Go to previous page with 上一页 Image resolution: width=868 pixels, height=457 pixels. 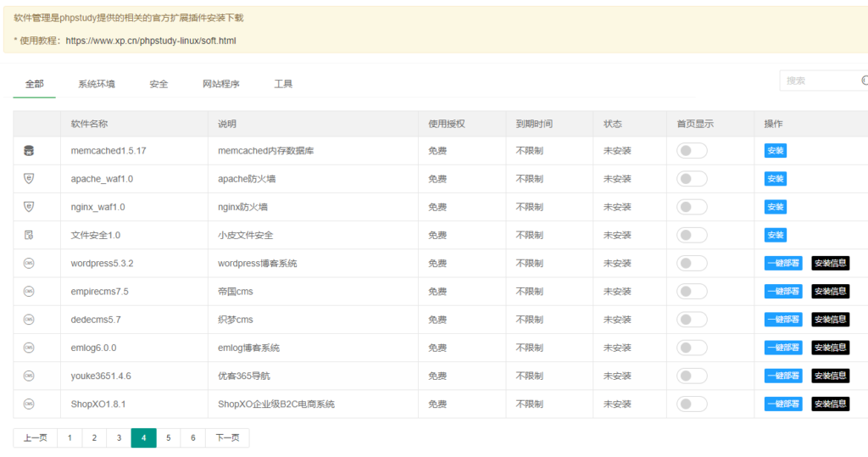point(36,437)
